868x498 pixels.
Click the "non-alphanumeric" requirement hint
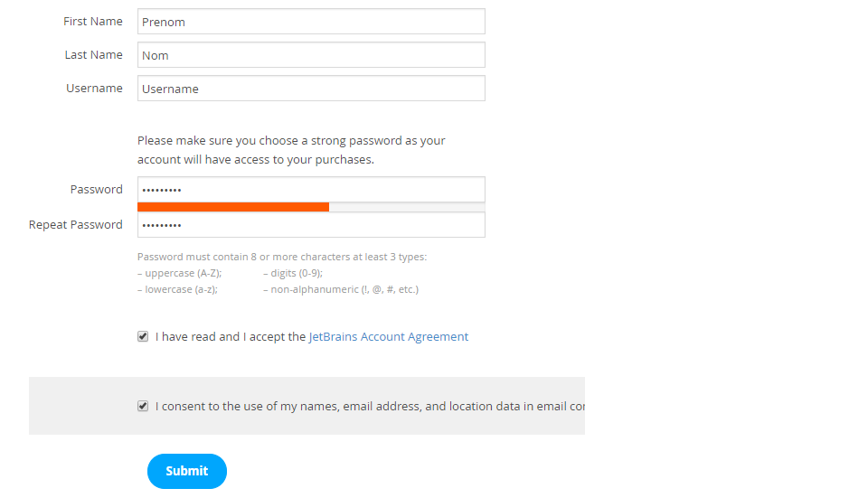341,290
